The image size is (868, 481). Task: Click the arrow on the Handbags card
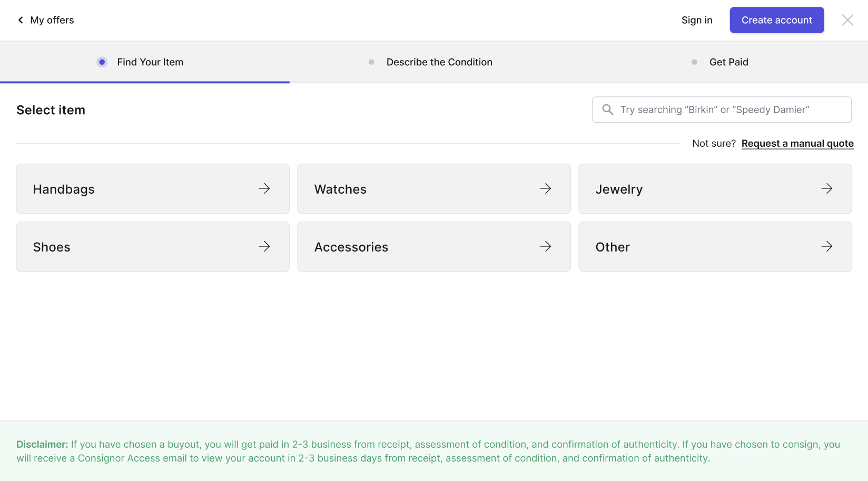pyautogui.click(x=264, y=188)
